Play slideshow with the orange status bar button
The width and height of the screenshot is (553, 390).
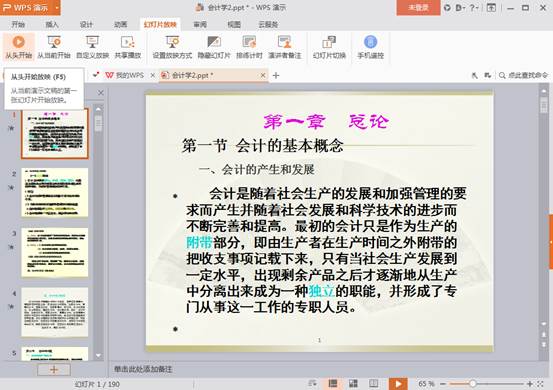tap(398, 384)
